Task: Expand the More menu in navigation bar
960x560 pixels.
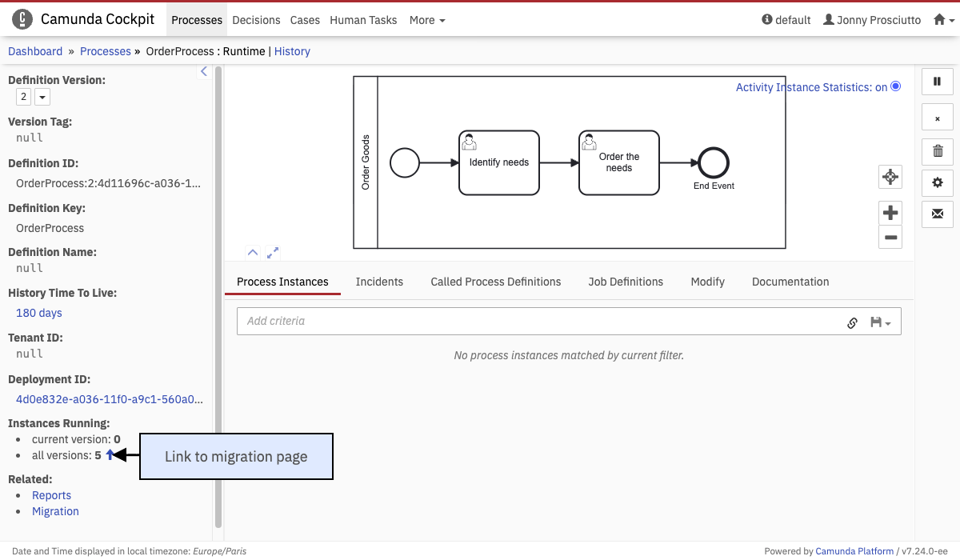Action: [427, 20]
